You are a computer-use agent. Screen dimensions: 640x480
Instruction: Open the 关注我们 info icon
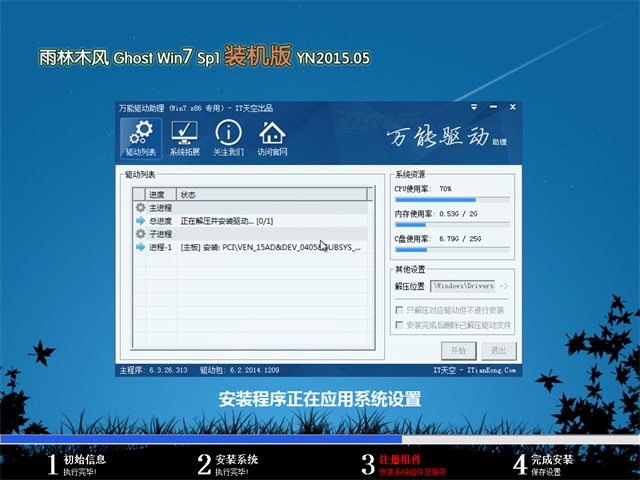(229, 138)
